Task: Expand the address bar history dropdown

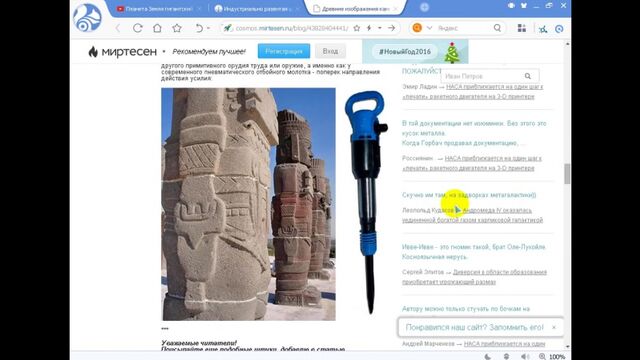Action: click(380, 28)
